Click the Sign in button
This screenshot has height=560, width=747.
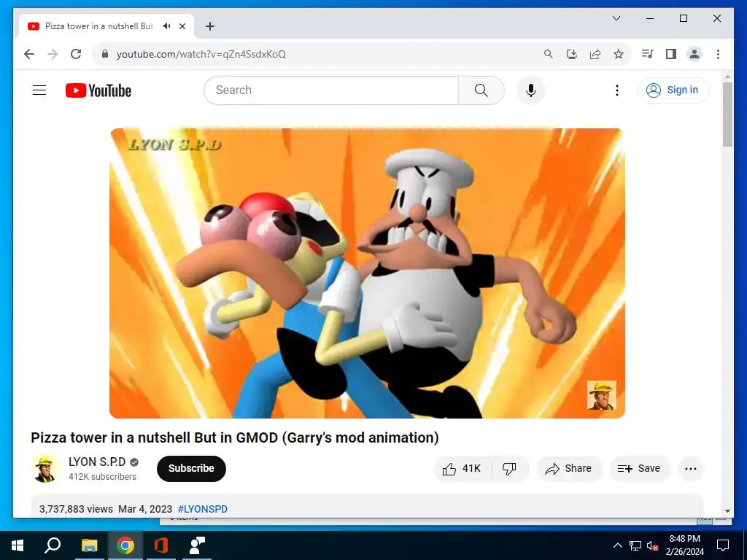coord(673,90)
